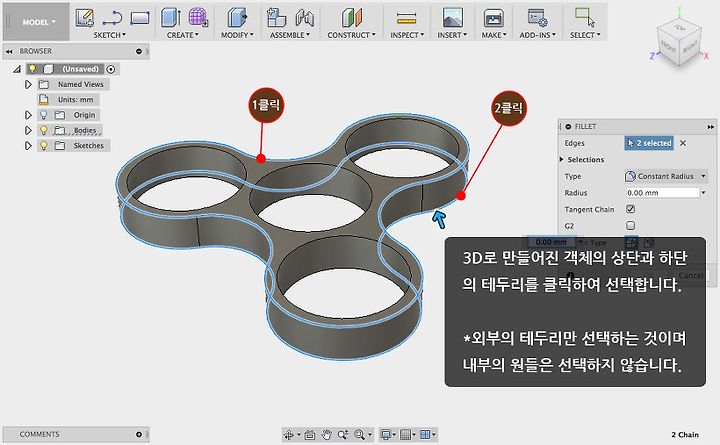The width and height of the screenshot is (720, 445).
Task: Activate the Extrude tool in Create
Action: coord(171,17)
